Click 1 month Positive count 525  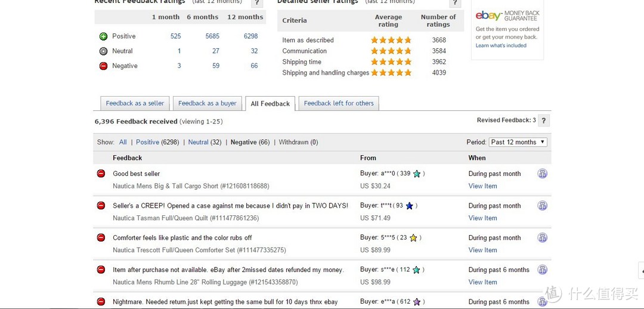point(176,36)
